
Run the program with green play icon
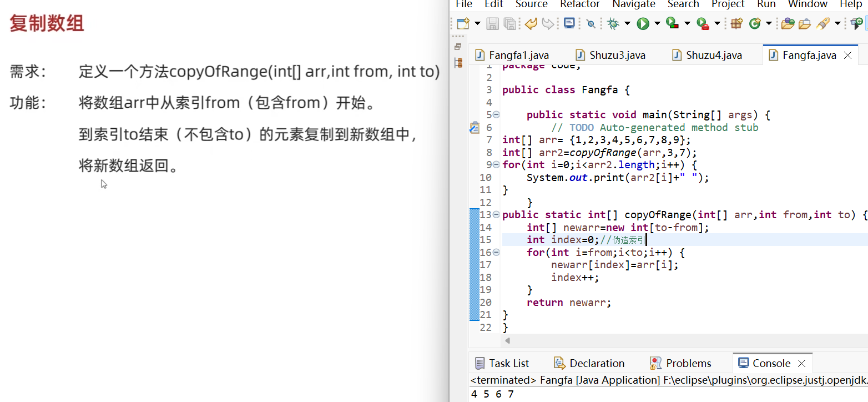(x=643, y=23)
